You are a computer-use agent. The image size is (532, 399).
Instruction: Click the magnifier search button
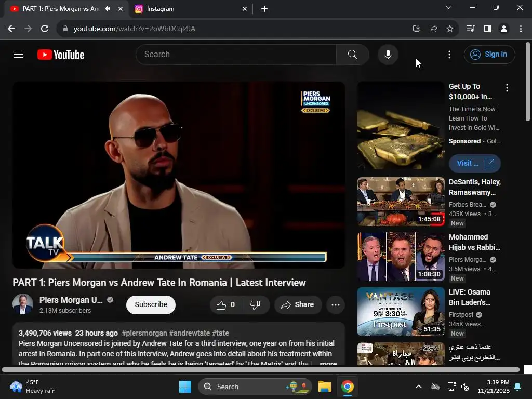pyautogui.click(x=353, y=54)
